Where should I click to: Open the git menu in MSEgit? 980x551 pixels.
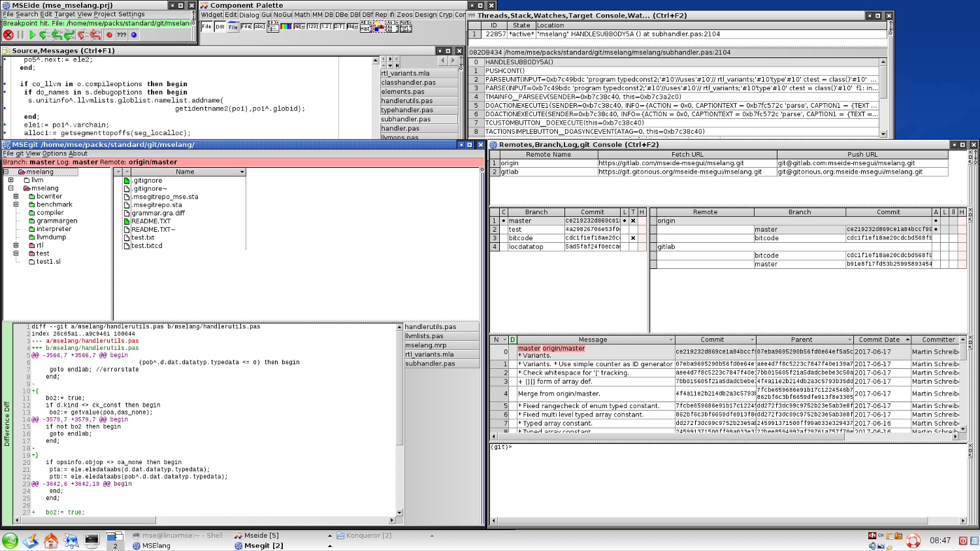20,153
